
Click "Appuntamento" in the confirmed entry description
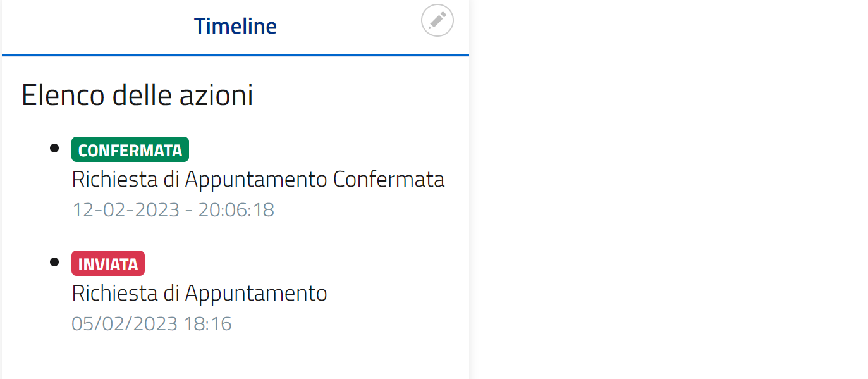[x=256, y=180]
